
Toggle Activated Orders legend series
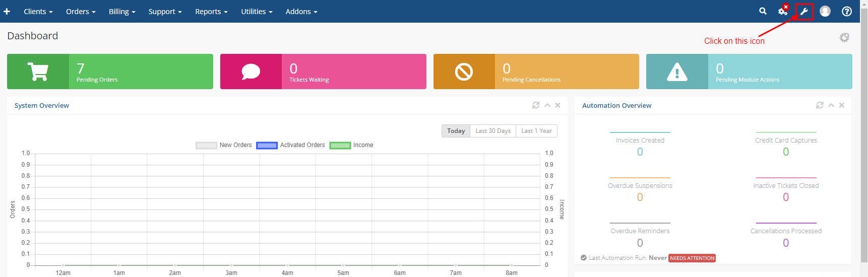[x=291, y=145]
